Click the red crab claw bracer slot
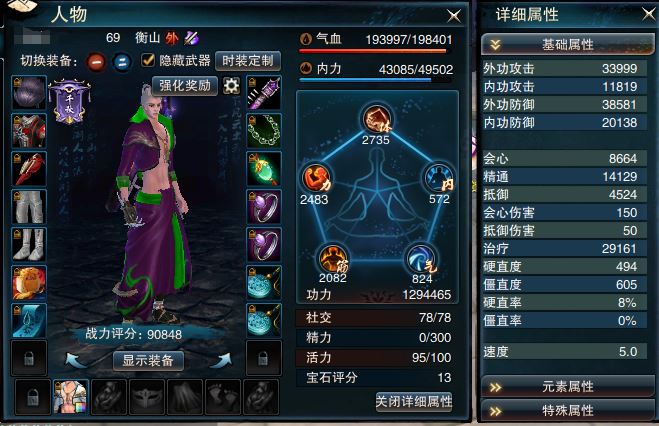The width and height of the screenshot is (659, 426). [29, 169]
